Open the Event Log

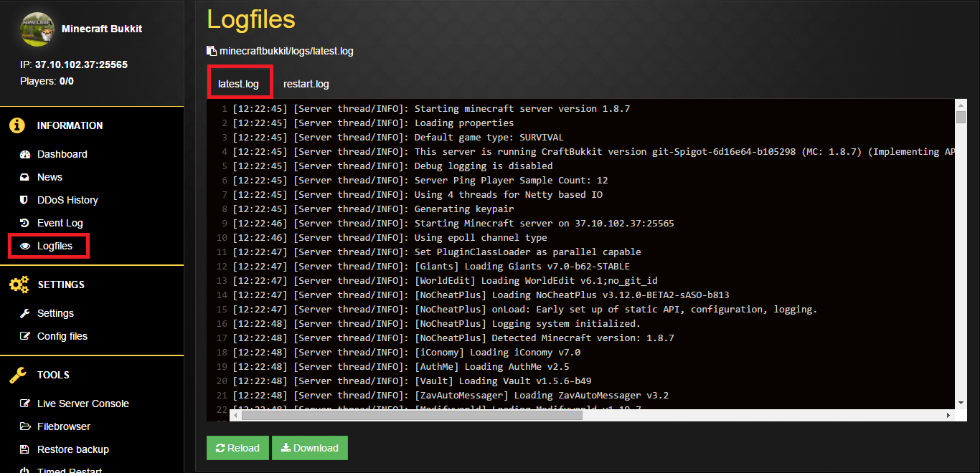point(60,223)
